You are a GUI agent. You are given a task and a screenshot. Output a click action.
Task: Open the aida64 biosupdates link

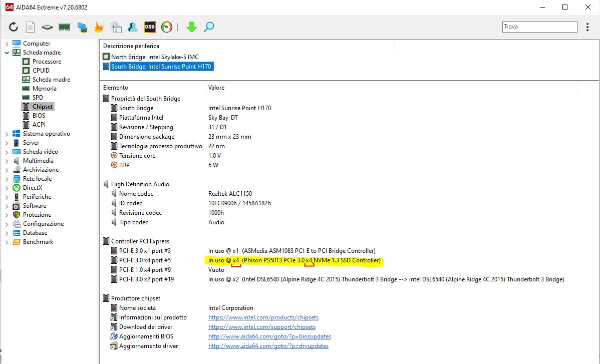(270, 336)
